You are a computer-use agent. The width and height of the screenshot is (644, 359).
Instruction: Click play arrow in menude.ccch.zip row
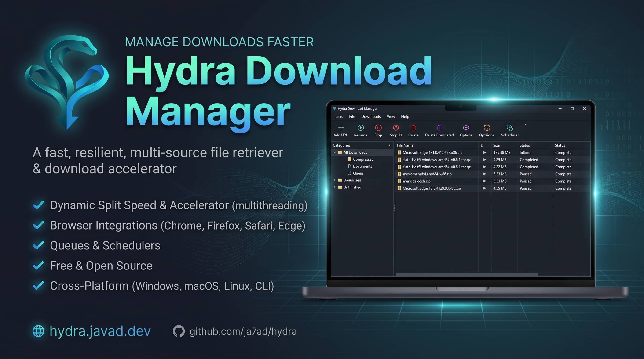click(x=484, y=181)
